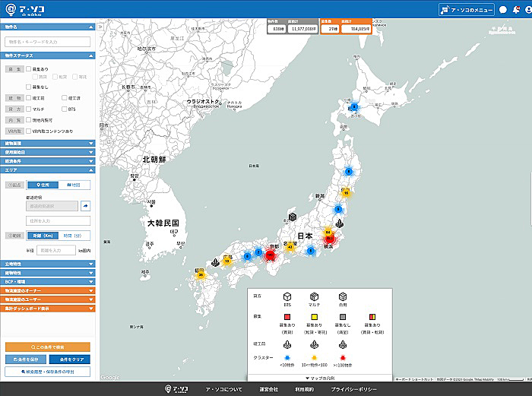532x396 pixels.
Task: Click the red cluster marker near Osaka
Action: (270, 256)
